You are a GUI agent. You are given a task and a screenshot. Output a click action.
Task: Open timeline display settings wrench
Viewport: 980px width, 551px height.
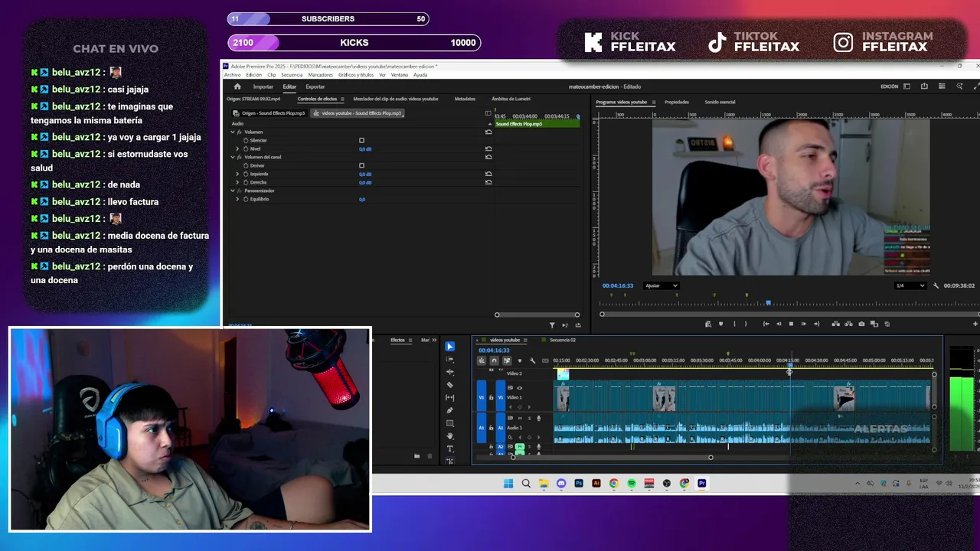[532, 360]
